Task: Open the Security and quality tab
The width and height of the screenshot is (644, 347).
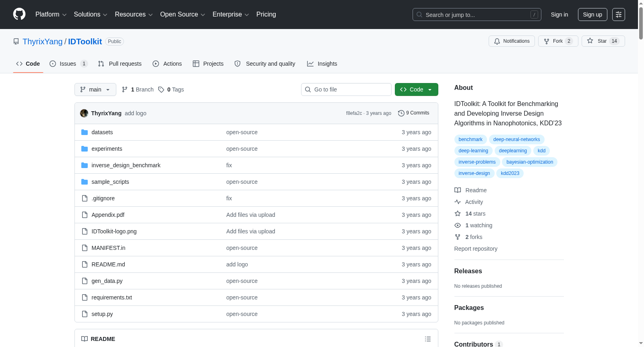Action: tap(265, 64)
